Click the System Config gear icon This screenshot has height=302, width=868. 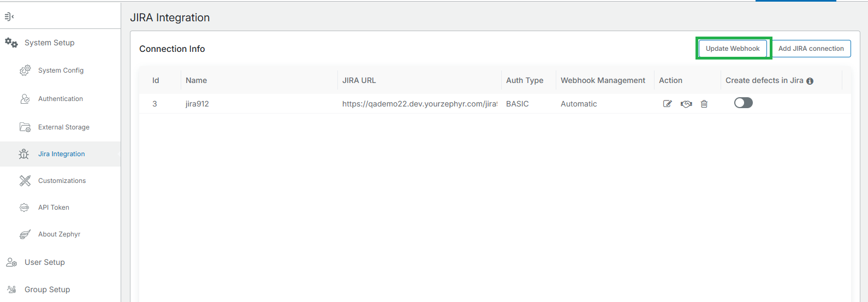pos(25,70)
